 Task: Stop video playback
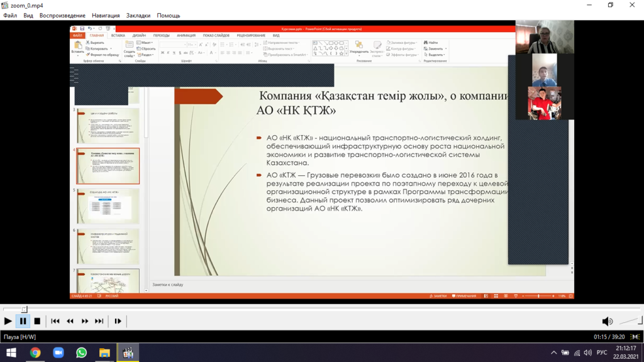(x=37, y=321)
